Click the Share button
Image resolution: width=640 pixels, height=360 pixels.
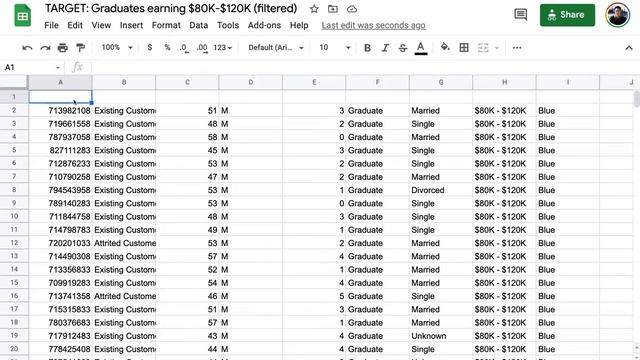(567, 15)
